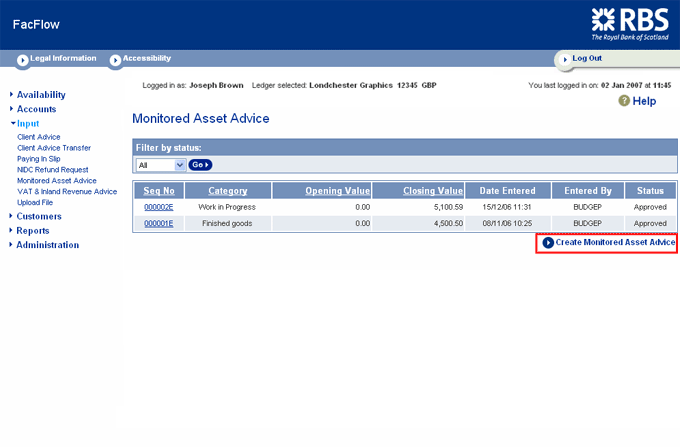Viewport: 680px width, 447px height.
Task: Expand the Accounts menu section
Action: click(36, 109)
